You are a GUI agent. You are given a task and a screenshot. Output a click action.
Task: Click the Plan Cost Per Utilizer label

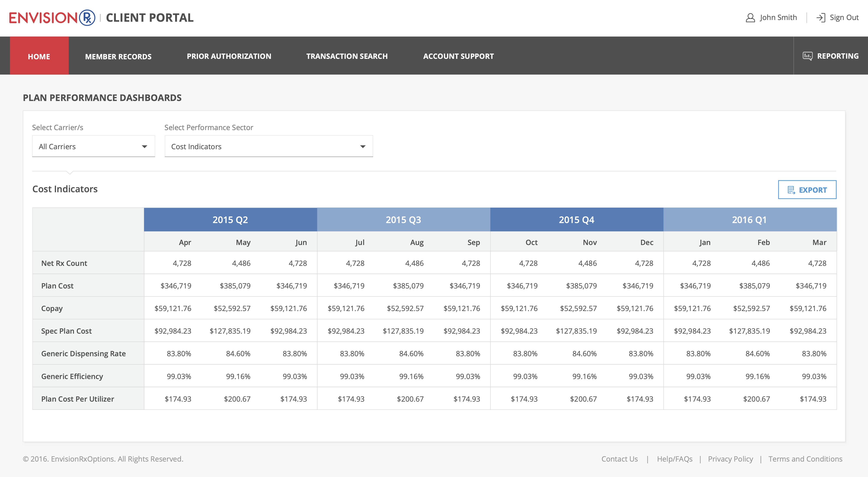77,399
